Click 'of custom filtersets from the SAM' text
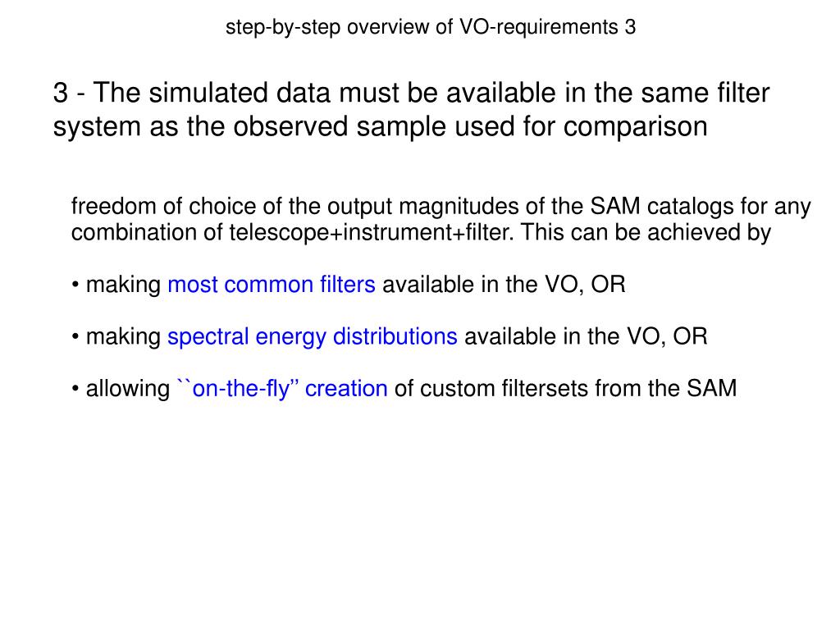840x630 pixels. coord(565,388)
